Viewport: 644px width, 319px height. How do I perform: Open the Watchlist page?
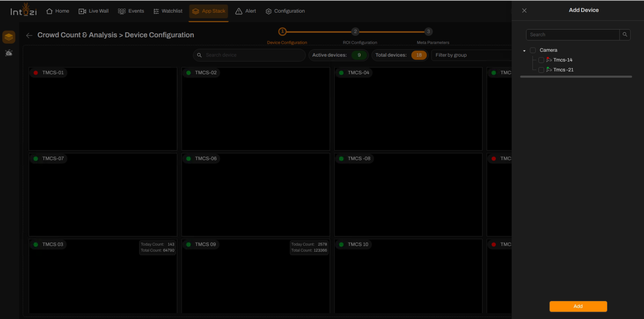[x=168, y=11]
